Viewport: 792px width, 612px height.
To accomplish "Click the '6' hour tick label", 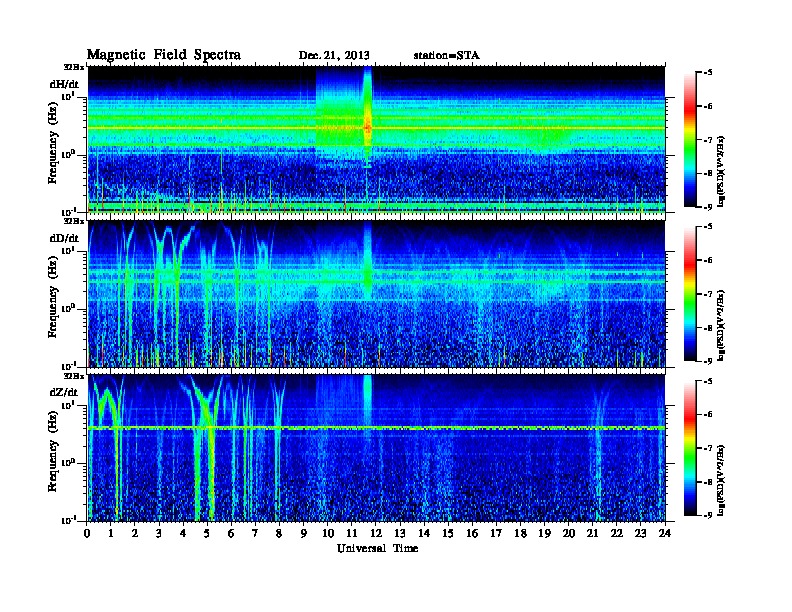I will pos(231,533).
